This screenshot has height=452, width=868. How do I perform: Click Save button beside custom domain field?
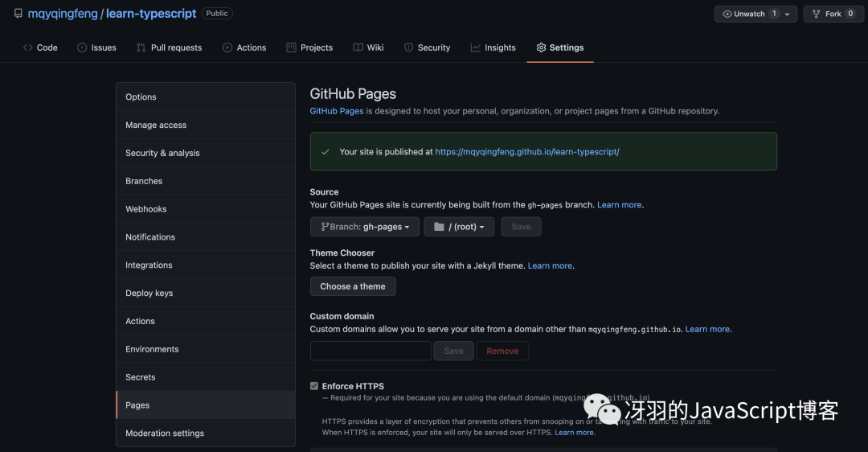point(453,351)
